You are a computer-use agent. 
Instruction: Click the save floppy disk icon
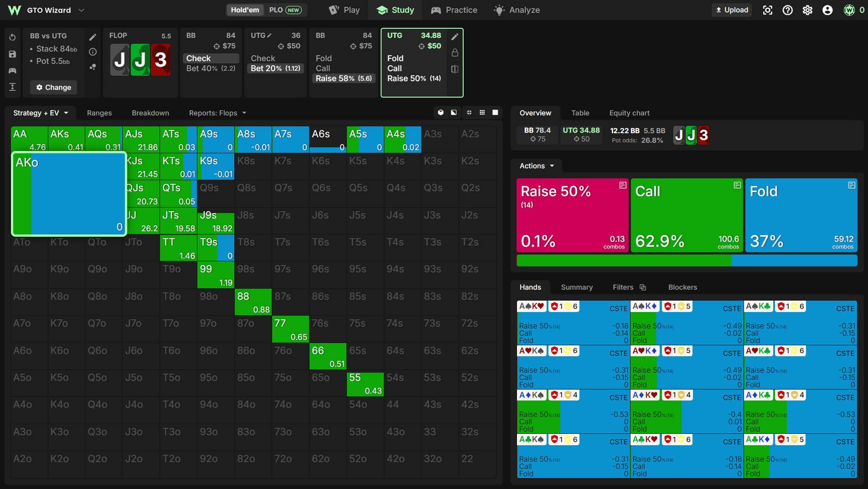12,54
